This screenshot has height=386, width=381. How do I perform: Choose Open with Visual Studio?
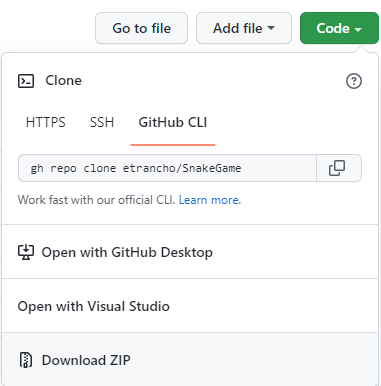point(190,306)
